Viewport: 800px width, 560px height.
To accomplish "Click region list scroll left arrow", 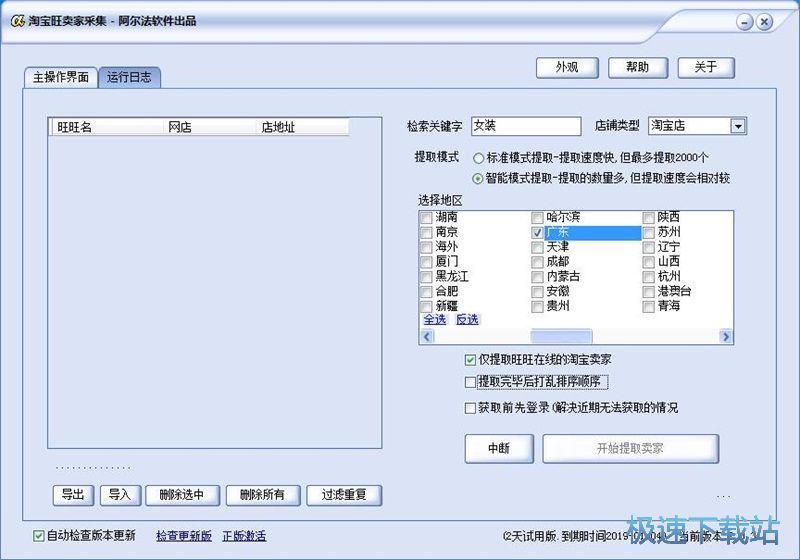I will click(x=427, y=337).
